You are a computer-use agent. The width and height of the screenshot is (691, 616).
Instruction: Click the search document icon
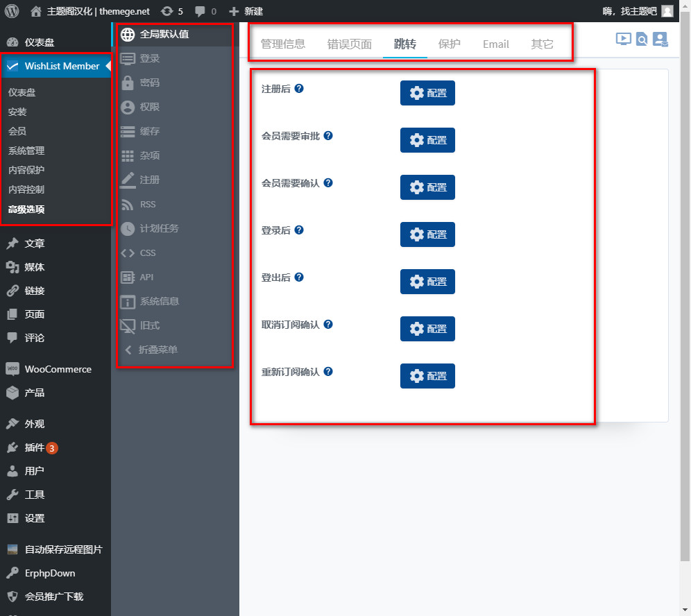coord(642,40)
